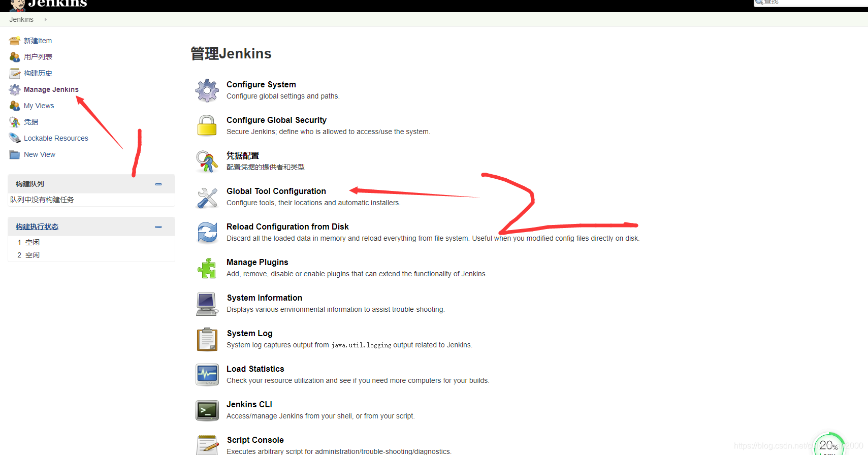Open 新建Item from the sidebar
This screenshot has height=455, width=868.
click(38, 41)
